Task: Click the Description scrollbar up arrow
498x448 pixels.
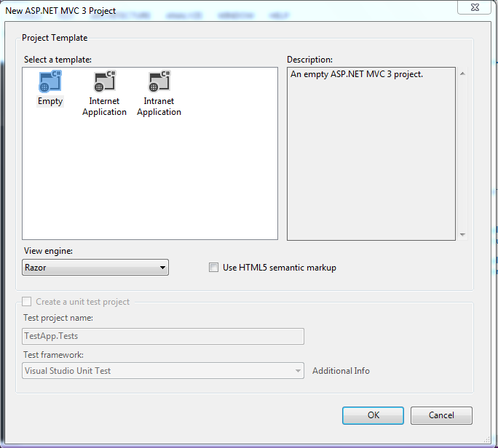Action: (462, 73)
